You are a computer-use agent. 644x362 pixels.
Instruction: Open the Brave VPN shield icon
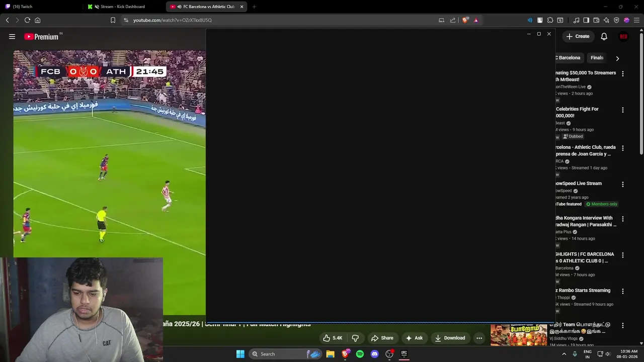coord(616,20)
